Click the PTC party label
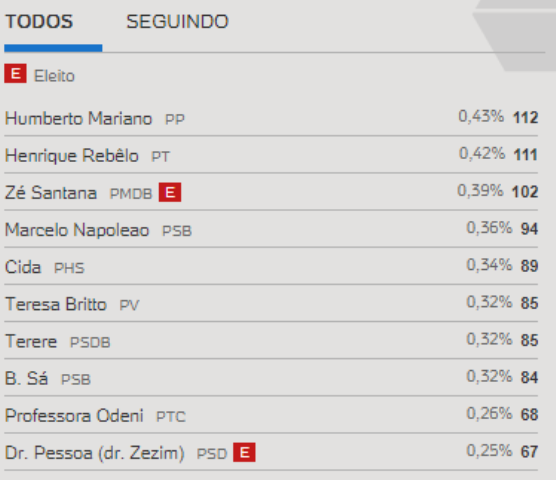Screen dimensions: 556x480 tap(171, 417)
